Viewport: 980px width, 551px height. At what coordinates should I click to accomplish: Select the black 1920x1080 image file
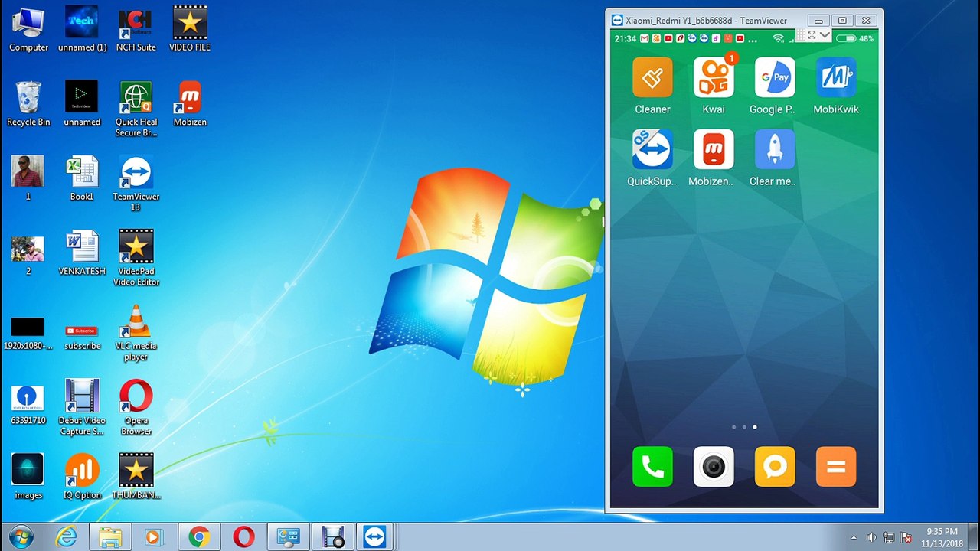(28, 333)
